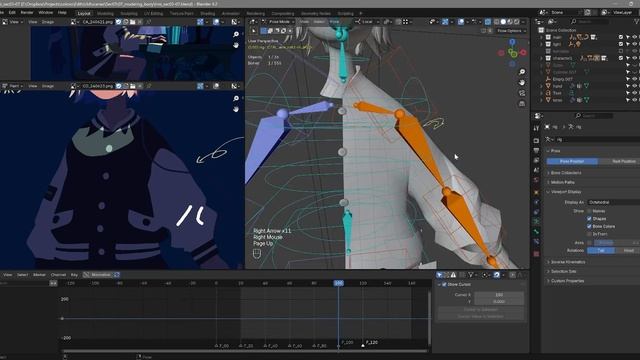This screenshot has width=640, height=360.
Task: Toggle camera view icon in 3D viewport
Action: [x=522, y=93]
